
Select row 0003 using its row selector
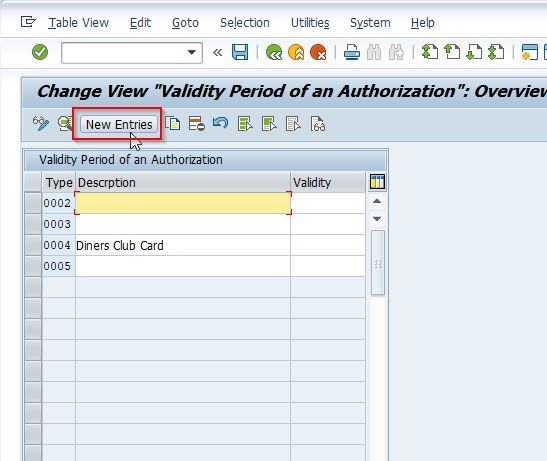click(33, 224)
